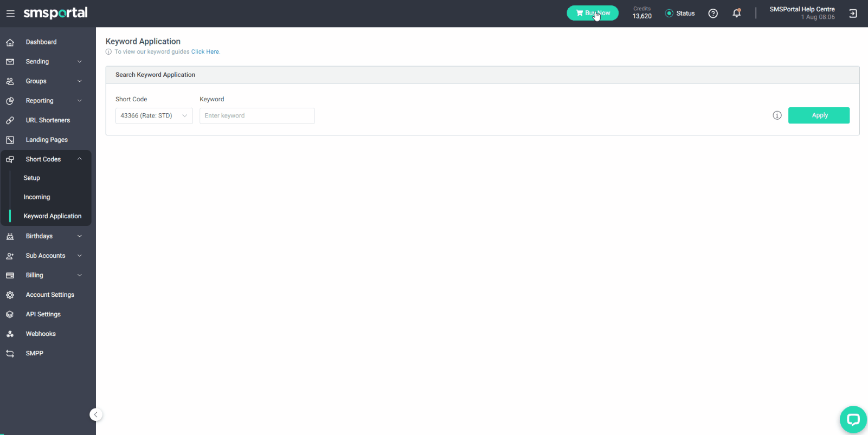This screenshot has height=435, width=868.
Task: Click the Groups people icon
Action: [10, 81]
